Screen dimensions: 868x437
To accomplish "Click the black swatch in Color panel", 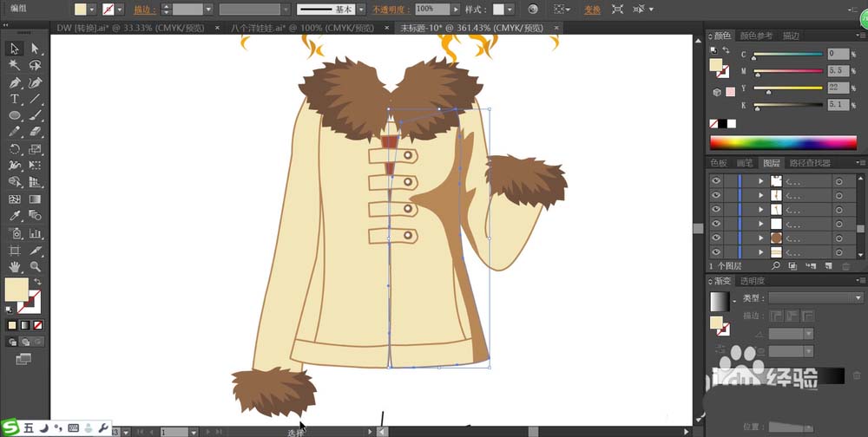I will point(723,124).
